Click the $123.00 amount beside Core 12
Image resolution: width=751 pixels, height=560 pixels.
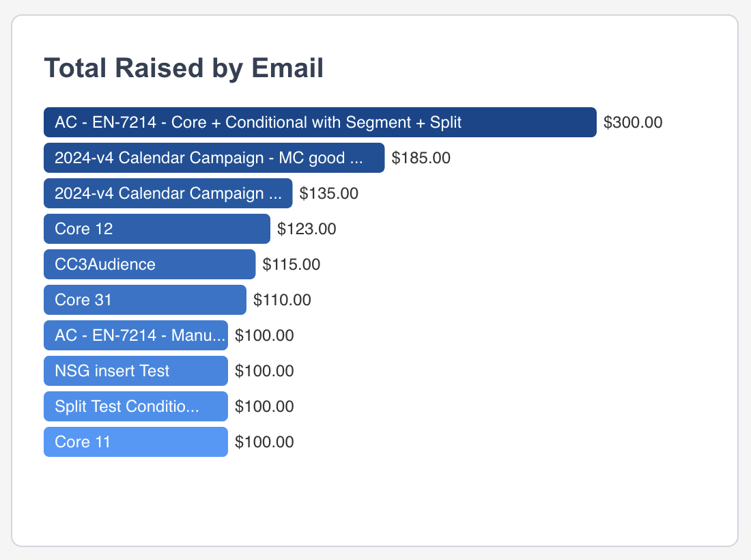tap(307, 229)
